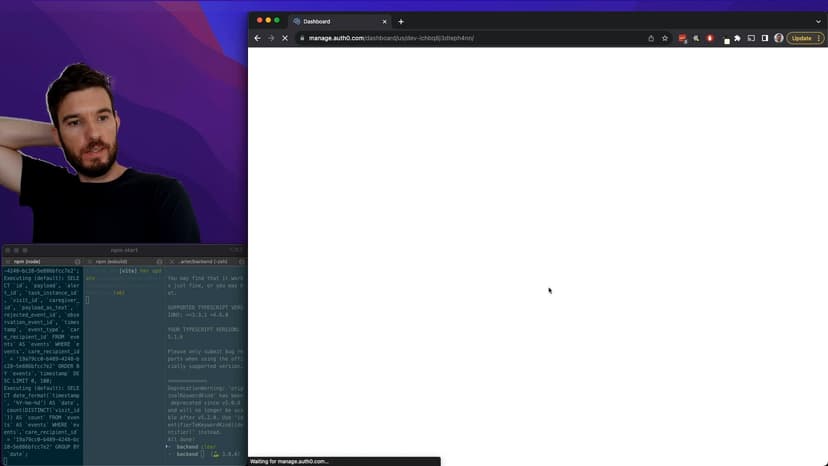Click the browser forward arrow
The width and height of the screenshot is (828, 466).
271,38
